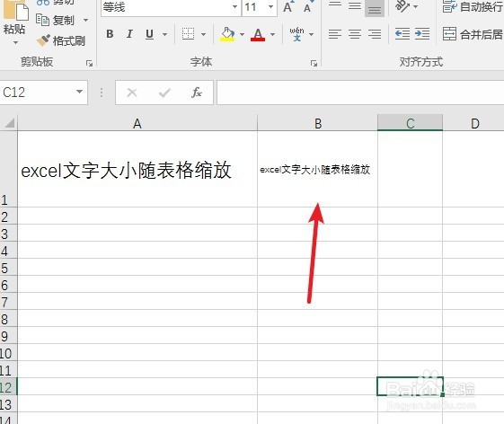Open 字体 font dialog launcher

tap(314, 63)
